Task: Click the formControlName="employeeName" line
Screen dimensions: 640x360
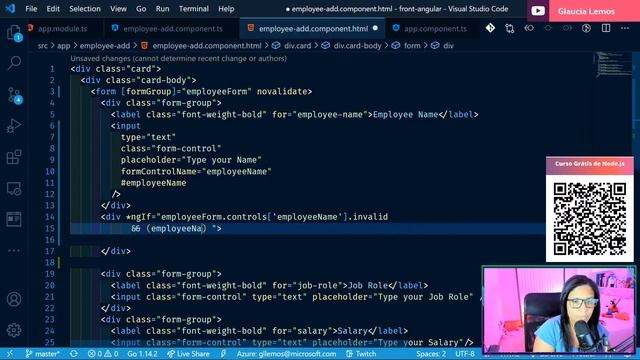Action: pos(196,171)
